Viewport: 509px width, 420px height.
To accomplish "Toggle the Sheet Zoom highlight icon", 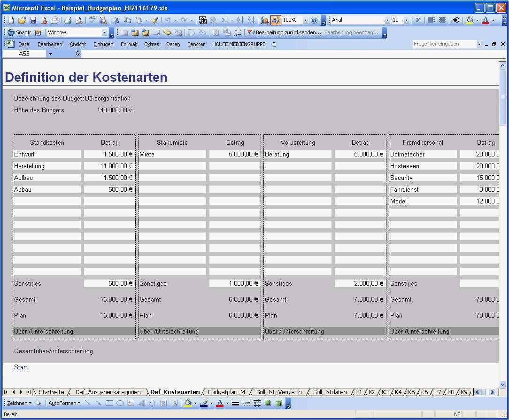I will tap(276, 20).
